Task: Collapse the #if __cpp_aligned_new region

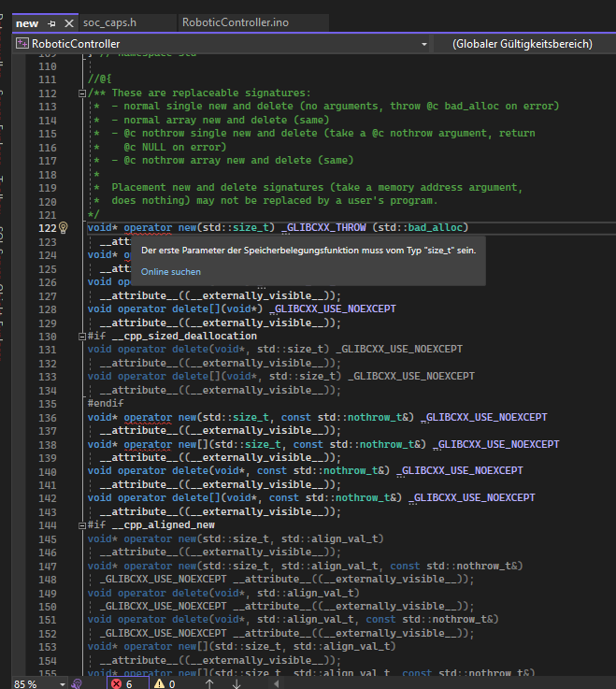Action: click(x=82, y=524)
